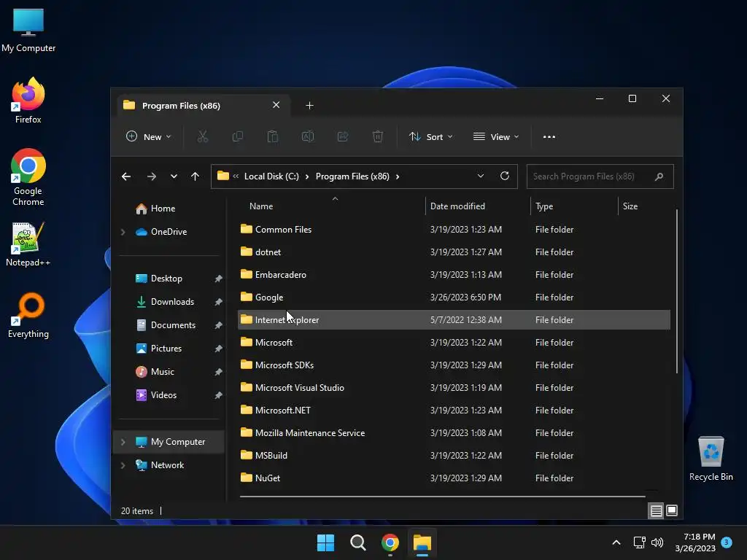Screen dimensions: 747x560
Task: Open My Computer desktop icon
Action: click(x=28, y=30)
